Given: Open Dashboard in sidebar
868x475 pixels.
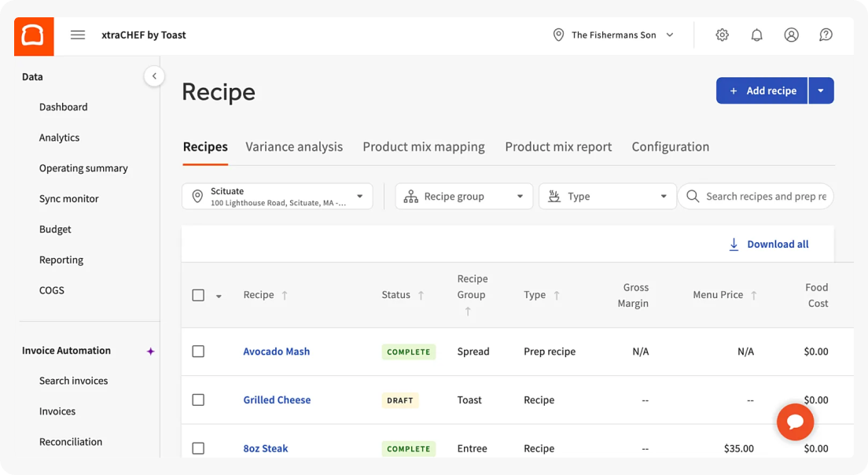Looking at the screenshot, I should point(63,107).
